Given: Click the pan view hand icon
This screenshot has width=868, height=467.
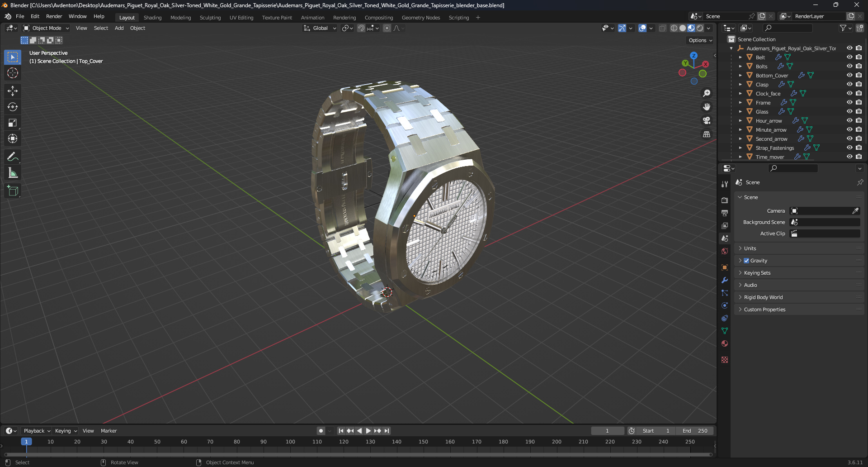Looking at the screenshot, I should coord(707,107).
